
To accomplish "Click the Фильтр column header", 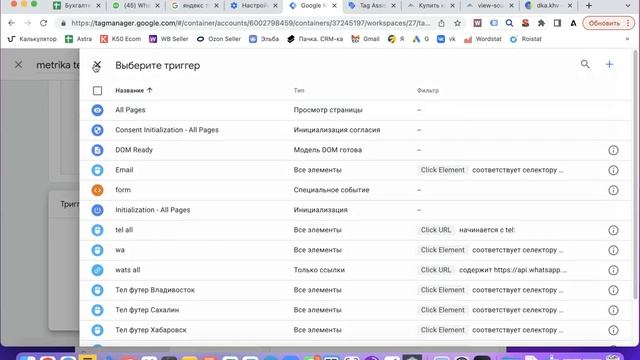I will click(428, 90).
